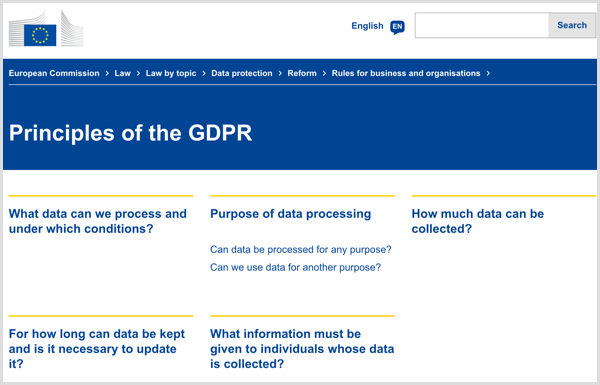Open the English language selector link

[x=367, y=26]
